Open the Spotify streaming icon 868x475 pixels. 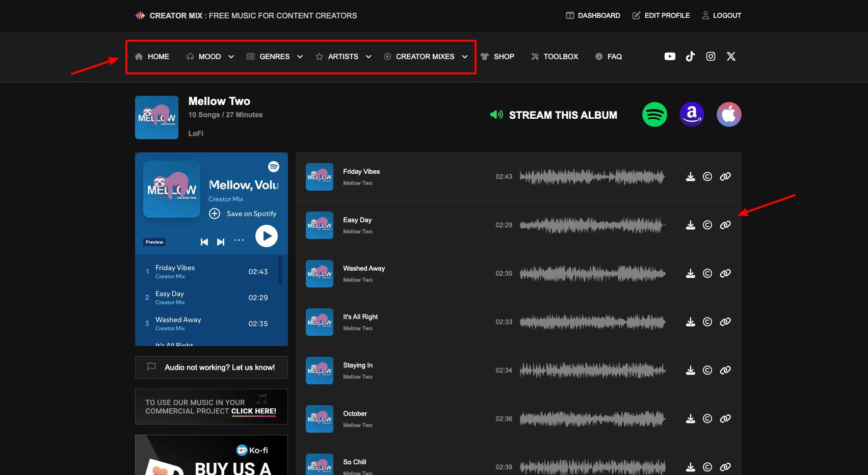point(654,115)
